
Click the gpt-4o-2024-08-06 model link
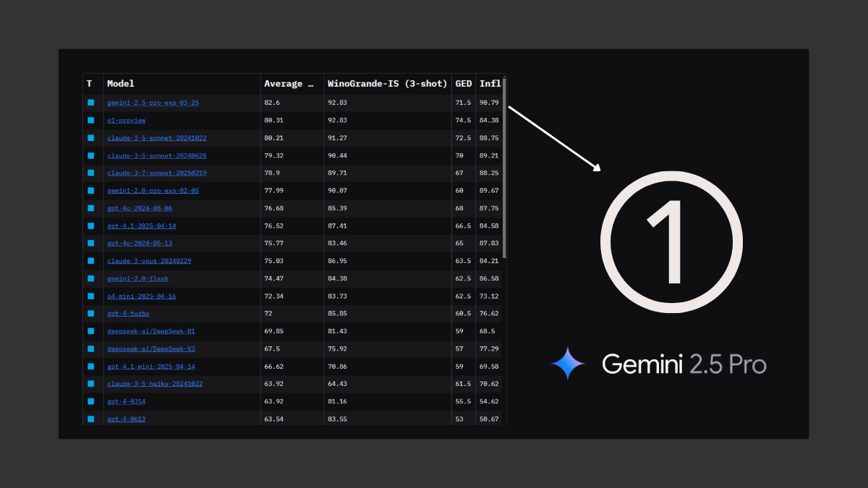140,208
